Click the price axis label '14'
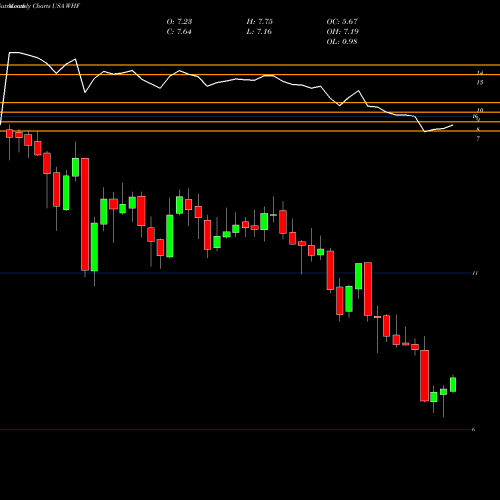 [x=480, y=72]
